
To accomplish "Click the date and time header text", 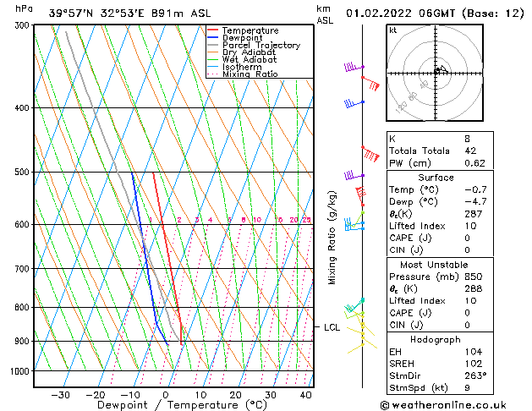I will click(435, 14).
